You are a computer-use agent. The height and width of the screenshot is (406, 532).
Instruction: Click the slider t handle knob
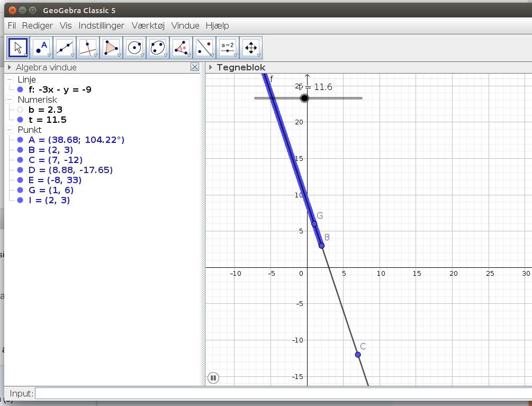pos(304,98)
